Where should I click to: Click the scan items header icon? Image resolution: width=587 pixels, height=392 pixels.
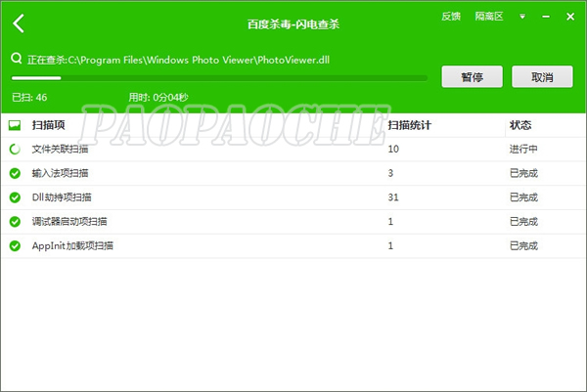tap(15, 126)
